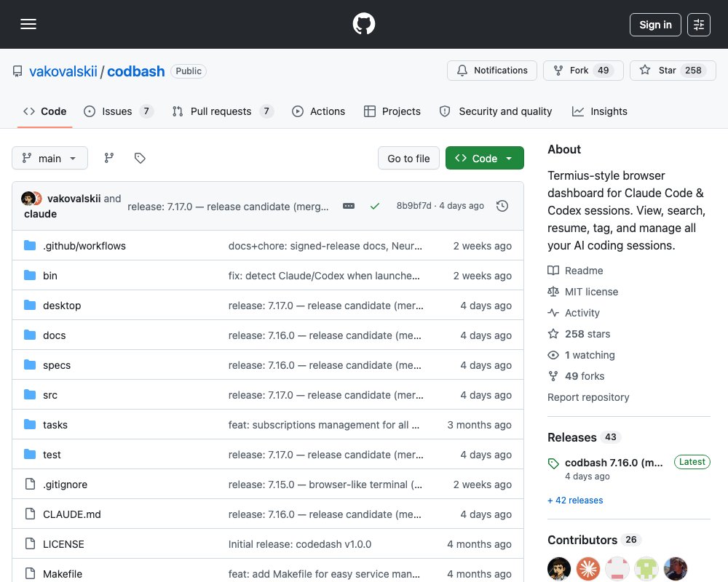Go to GitHub home via Octocat logo
The image size is (728, 582).
pyautogui.click(x=363, y=24)
